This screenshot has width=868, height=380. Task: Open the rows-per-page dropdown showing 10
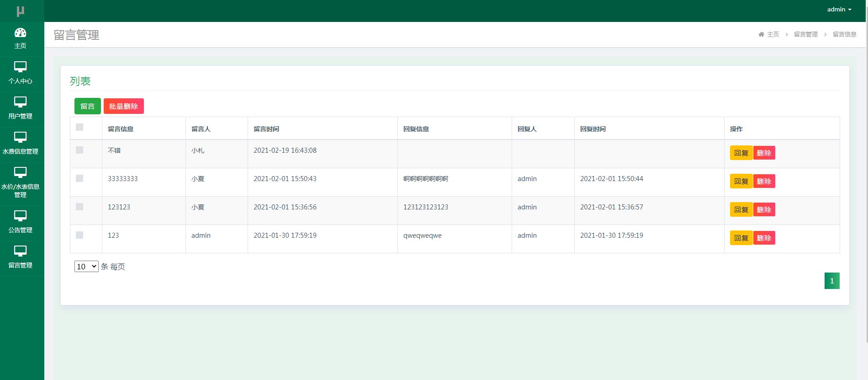pyautogui.click(x=86, y=267)
